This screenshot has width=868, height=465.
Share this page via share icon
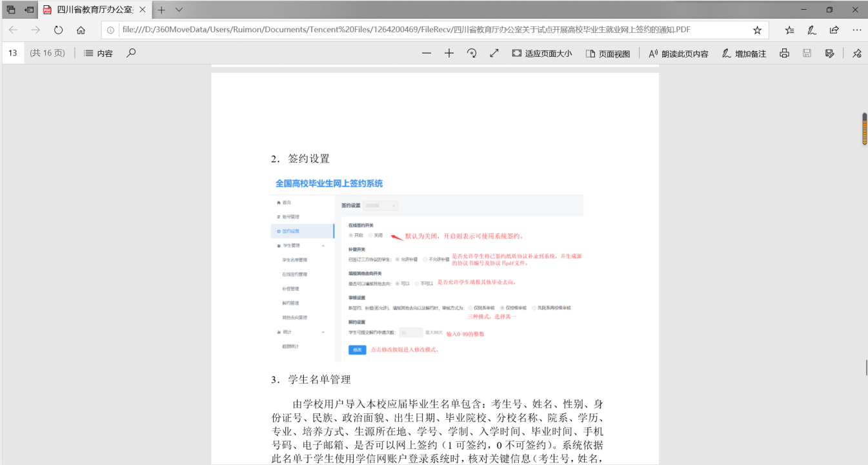click(834, 30)
